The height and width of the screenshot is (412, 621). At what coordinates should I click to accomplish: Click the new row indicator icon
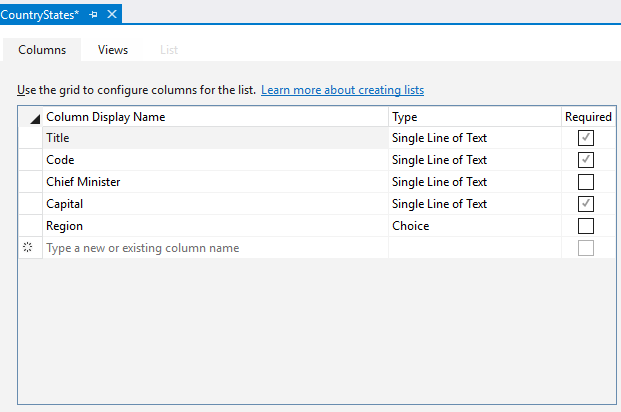[x=29, y=248]
